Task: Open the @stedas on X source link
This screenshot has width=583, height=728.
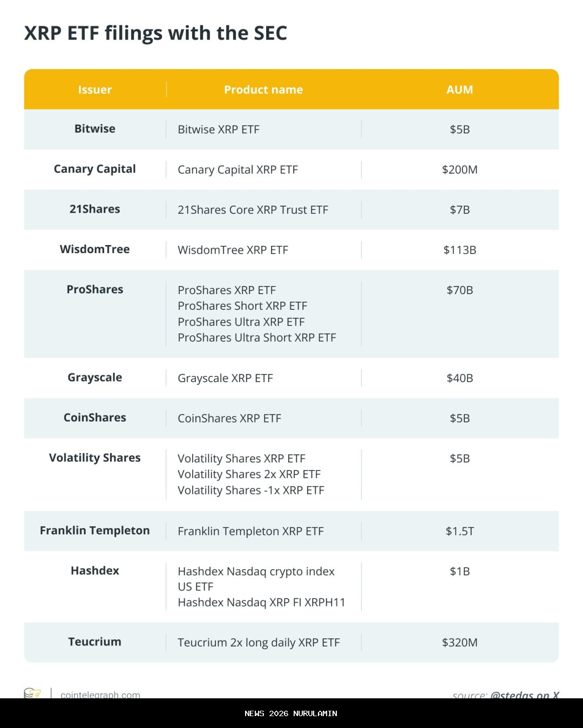Action: (x=524, y=695)
